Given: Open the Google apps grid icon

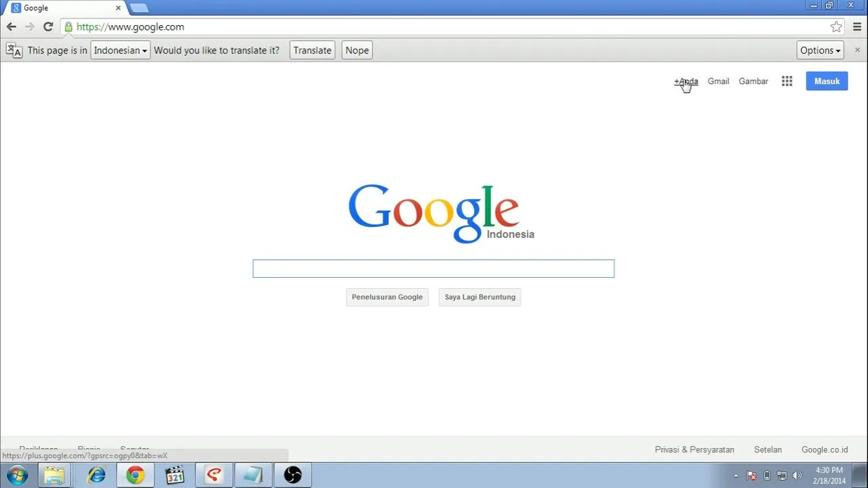Looking at the screenshot, I should 787,81.
